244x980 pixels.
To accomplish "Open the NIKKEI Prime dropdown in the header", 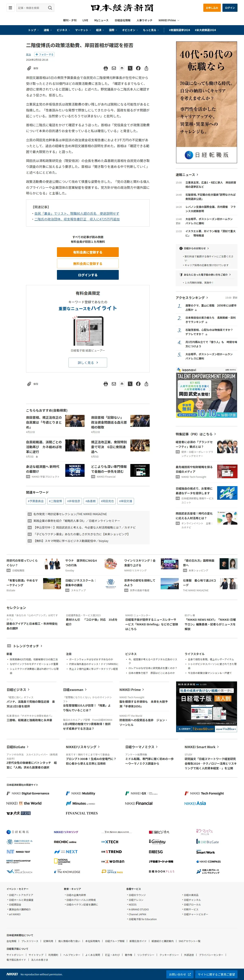I will 169,20.
